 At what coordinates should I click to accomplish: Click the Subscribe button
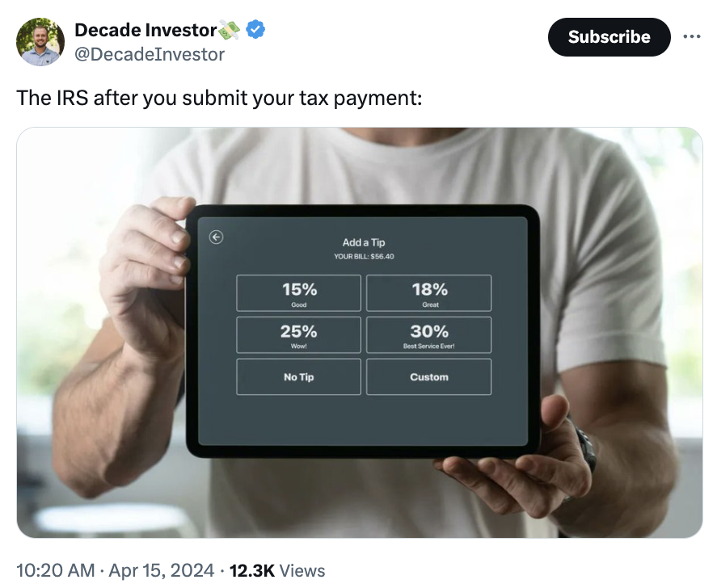(609, 36)
